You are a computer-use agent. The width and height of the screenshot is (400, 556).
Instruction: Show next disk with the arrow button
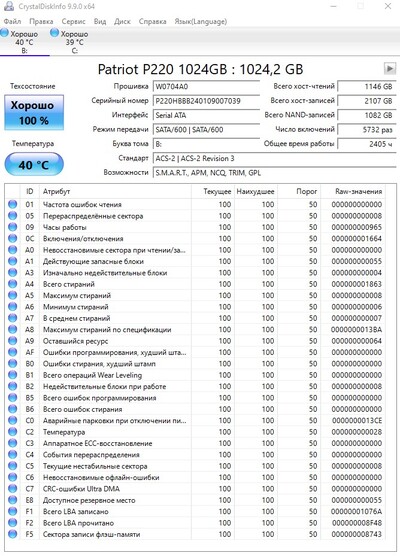click(x=390, y=68)
